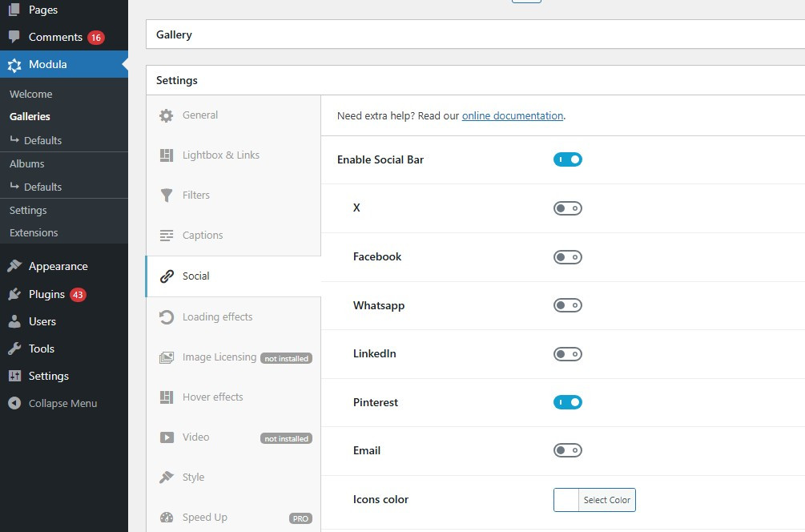Image resolution: width=805 pixels, height=532 pixels.
Task: Enable the Whatsapp sharing toggle
Action: (x=567, y=305)
